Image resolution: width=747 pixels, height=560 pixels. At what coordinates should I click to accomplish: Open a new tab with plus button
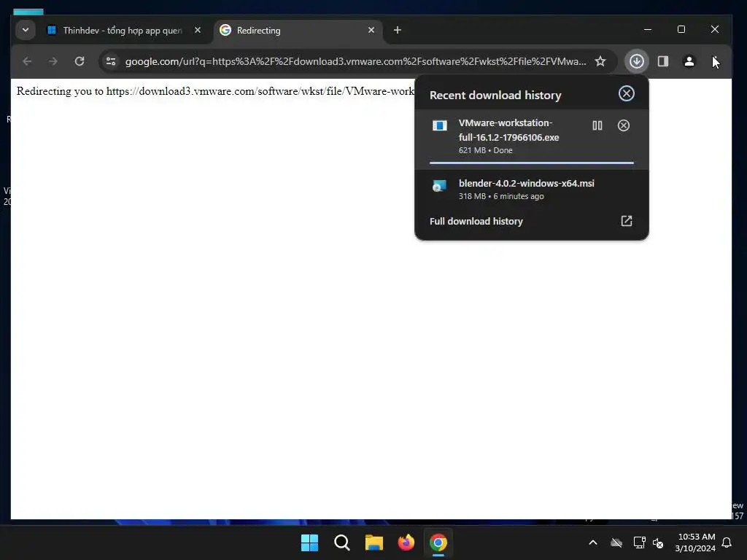[x=398, y=30]
